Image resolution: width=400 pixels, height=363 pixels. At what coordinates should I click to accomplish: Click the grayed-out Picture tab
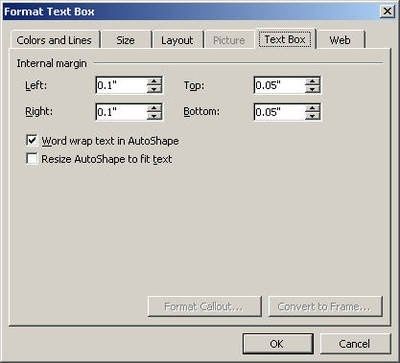(229, 40)
